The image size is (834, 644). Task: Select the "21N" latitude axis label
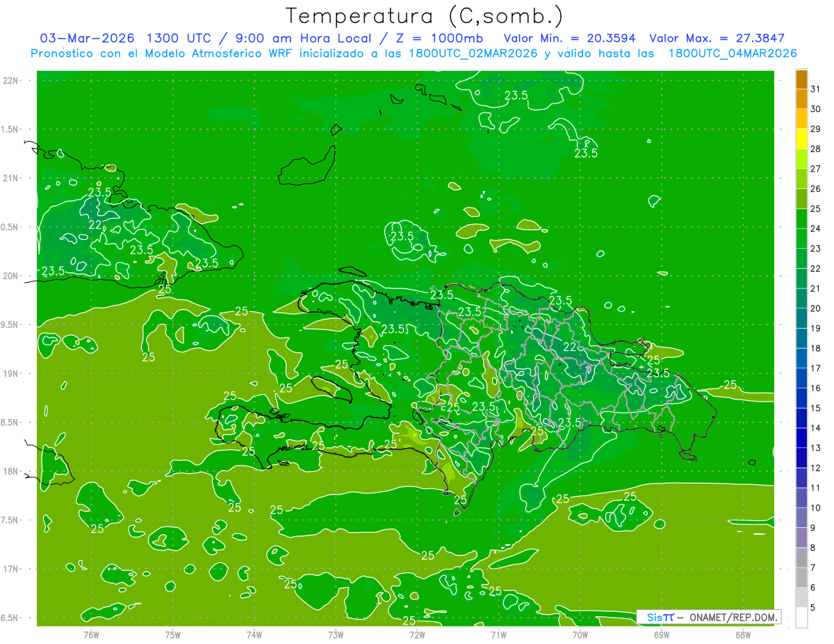[12, 179]
